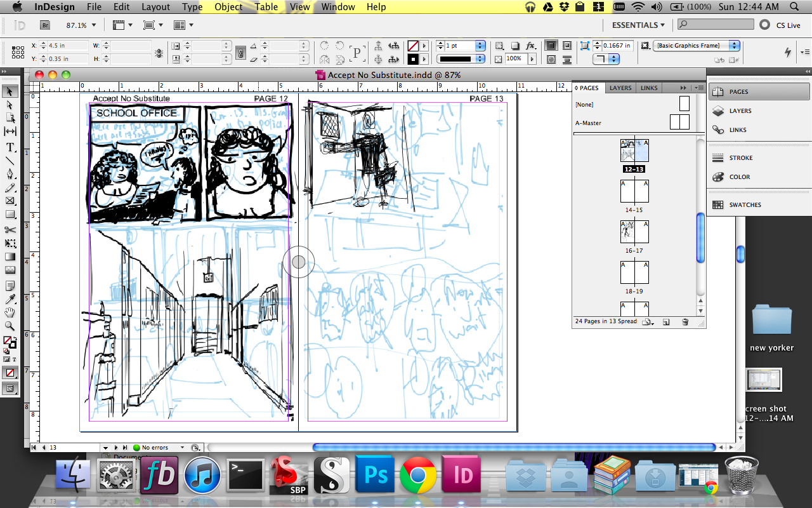Select the Zoom tool
The height and width of the screenshot is (508, 812).
point(10,326)
